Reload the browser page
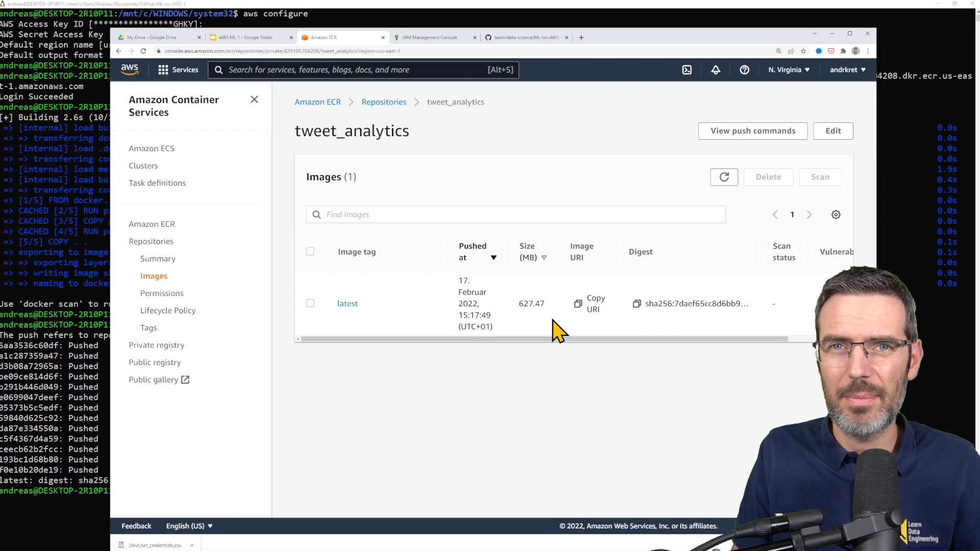 tap(143, 51)
